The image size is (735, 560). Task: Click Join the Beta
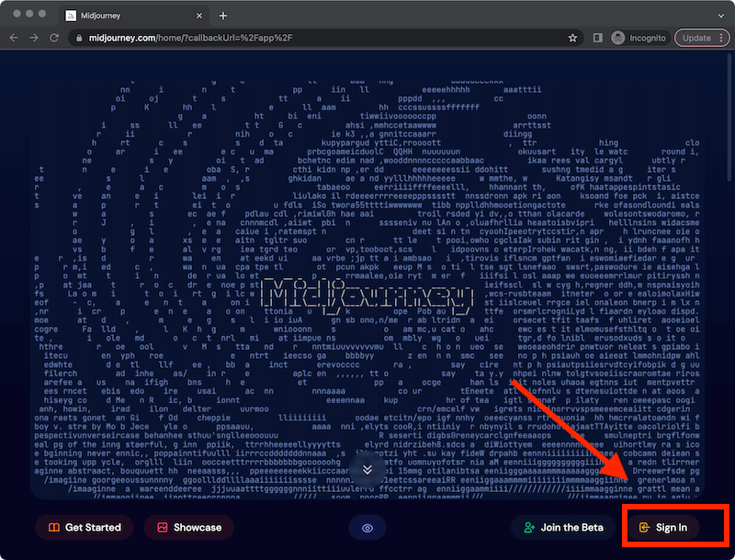point(562,528)
